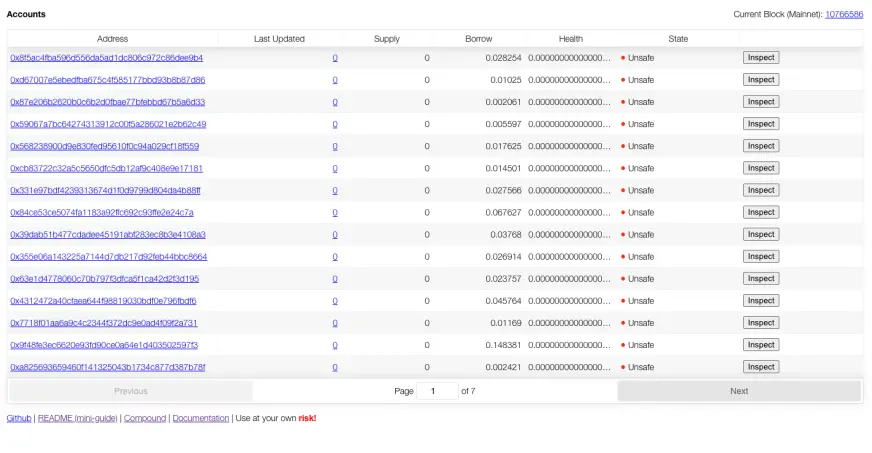Click the Accounts heading
This screenshot has height=453, width=872.
point(26,14)
